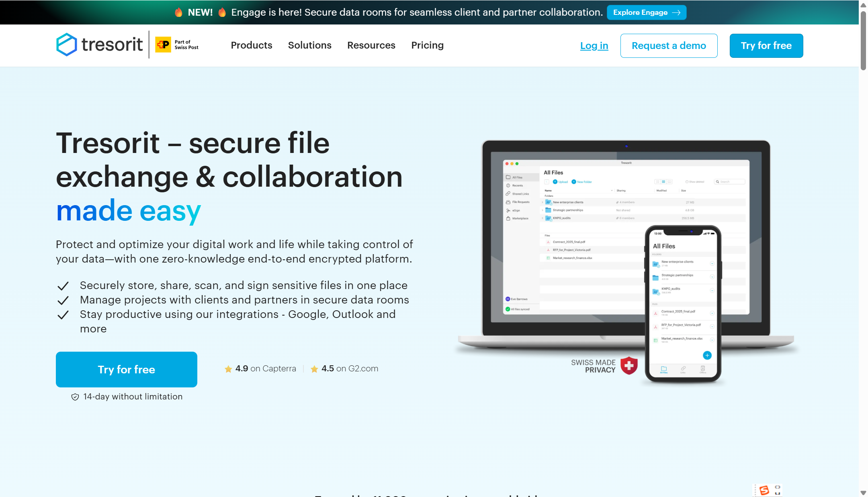868x497 pixels.
Task: Open the Products menu
Action: [x=252, y=45]
